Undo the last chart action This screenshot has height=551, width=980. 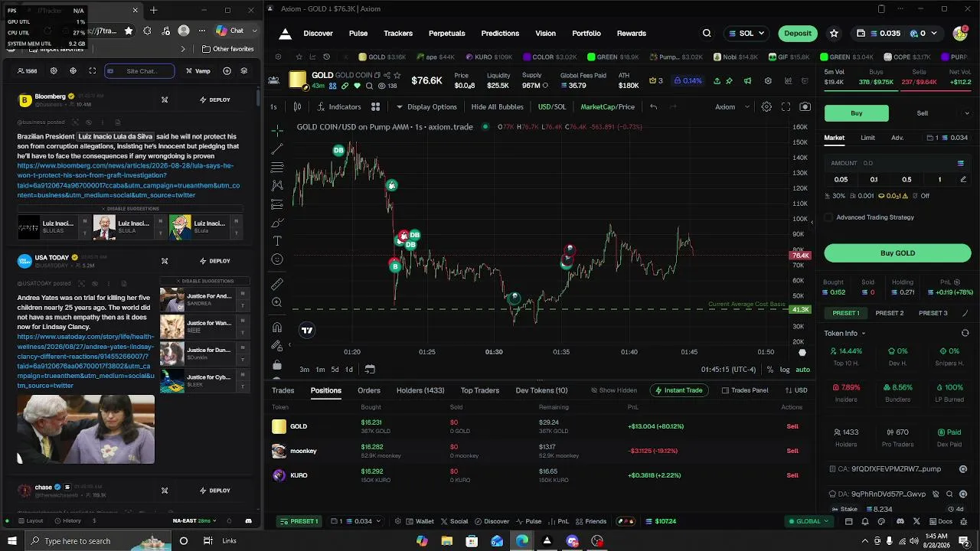tap(653, 107)
